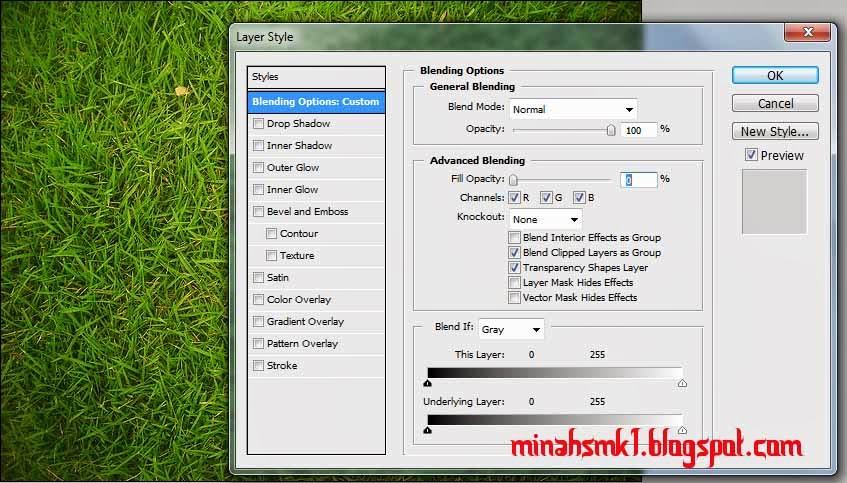The width and height of the screenshot is (847, 483).
Task: Enable the Drop Shadow checkbox
Action: tap(258, 124)
